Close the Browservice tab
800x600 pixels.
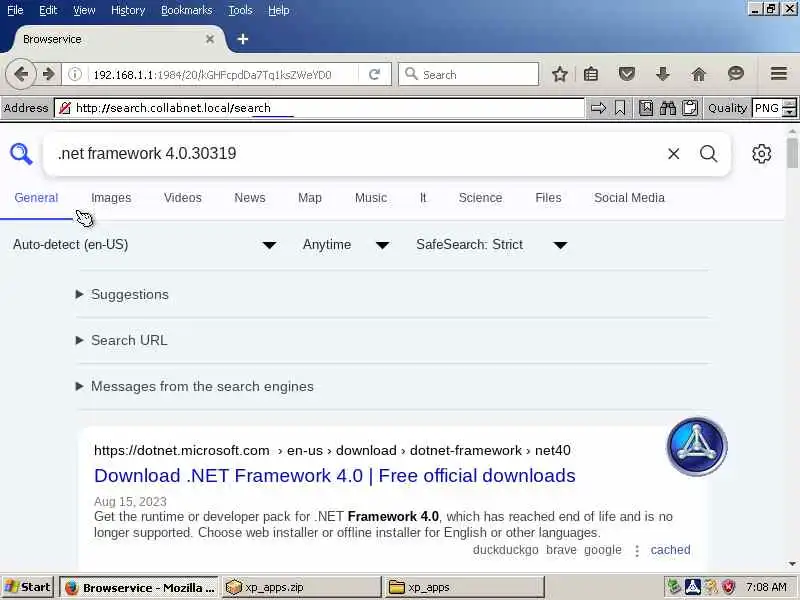210,39
